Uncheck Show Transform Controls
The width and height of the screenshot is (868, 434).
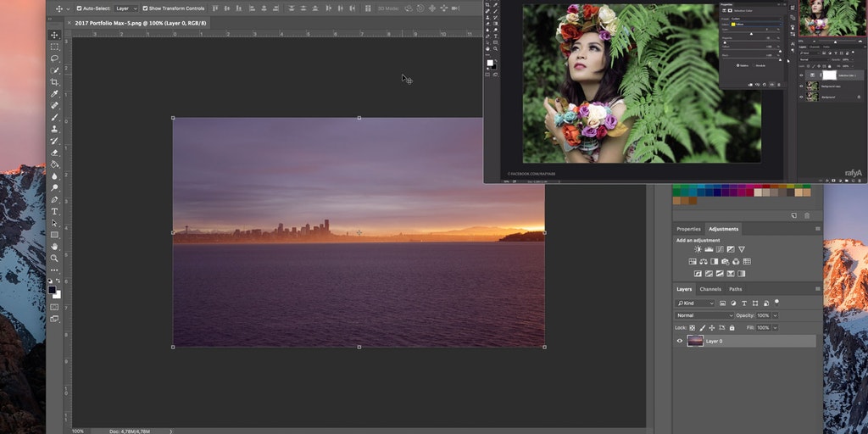pyautogui.click(x=146, y=8)
